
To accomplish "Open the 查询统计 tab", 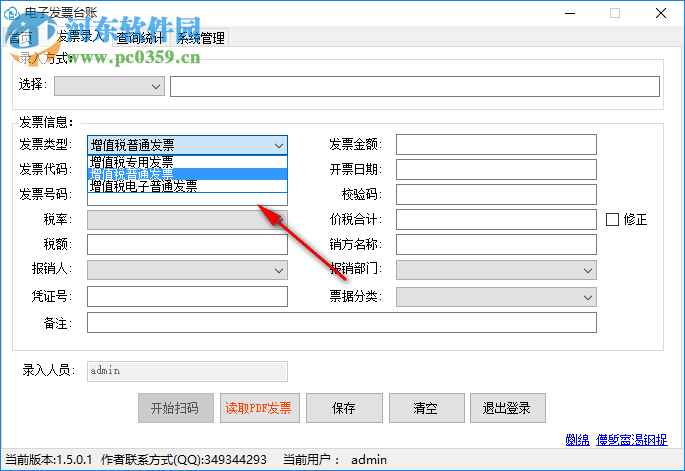I will tap(140, 38).
